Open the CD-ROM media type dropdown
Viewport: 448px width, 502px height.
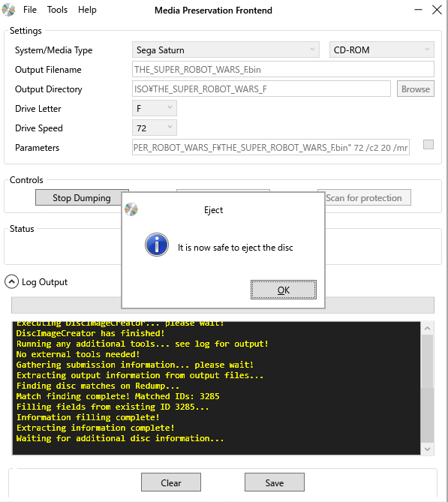(382, 50)
